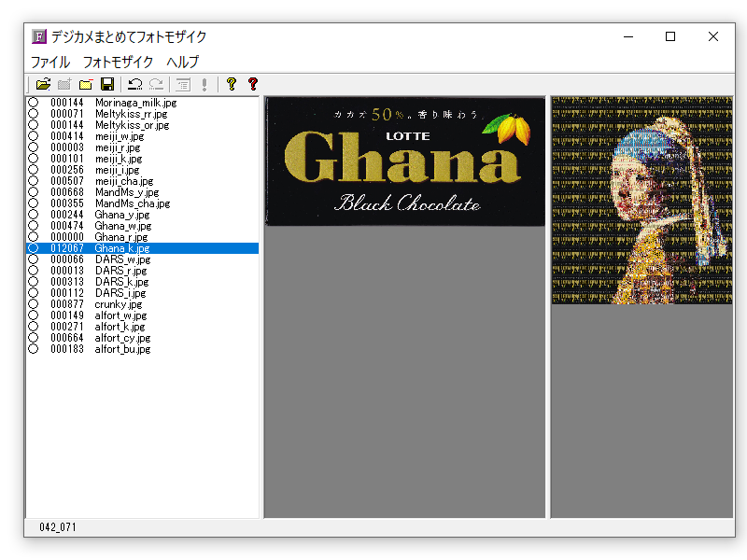Open the フォトモザイク menu
The image size is (747, 560).
(118, 62)
